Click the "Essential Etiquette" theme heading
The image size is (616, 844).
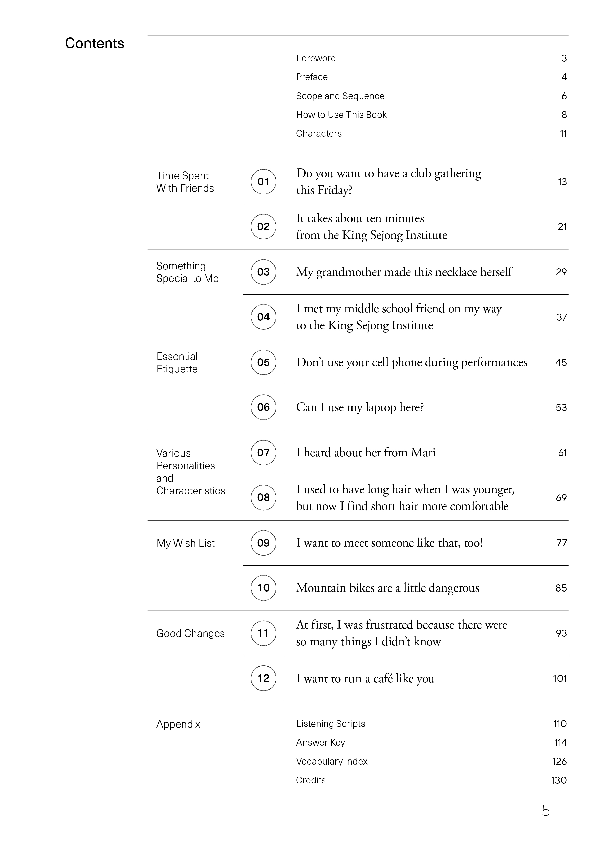pyautogui.click(x=177, y=363)
